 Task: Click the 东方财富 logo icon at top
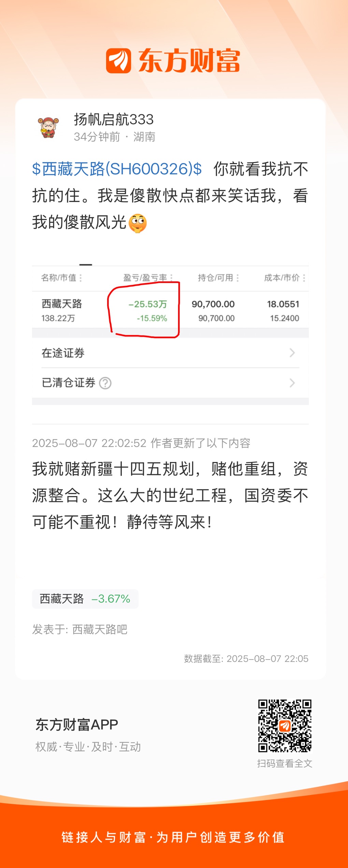118,61
